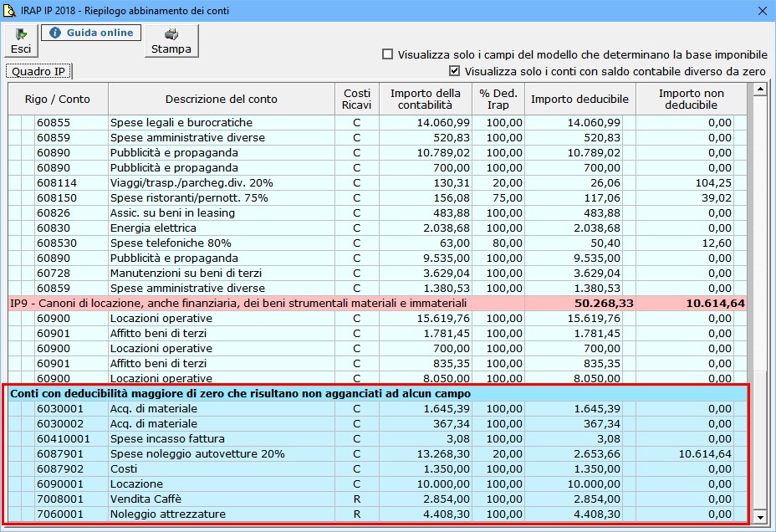Click the info icon in Guida online

[x=55, y=33]
